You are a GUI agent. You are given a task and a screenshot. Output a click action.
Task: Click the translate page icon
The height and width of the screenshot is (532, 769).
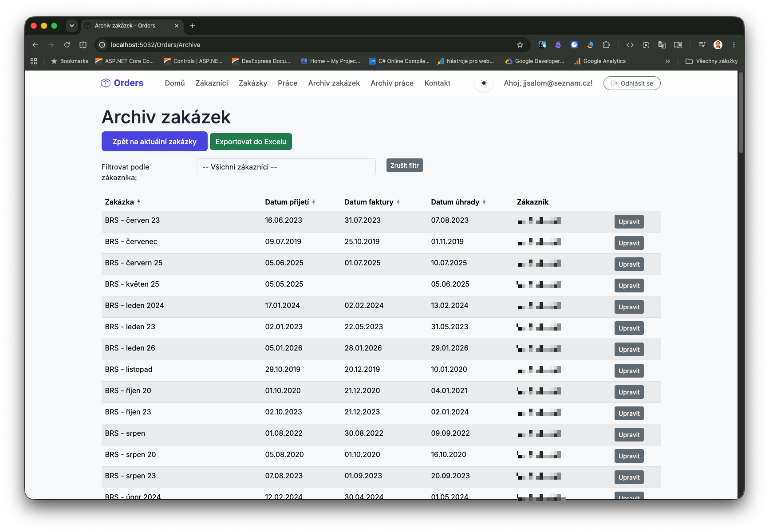(662, 45)
